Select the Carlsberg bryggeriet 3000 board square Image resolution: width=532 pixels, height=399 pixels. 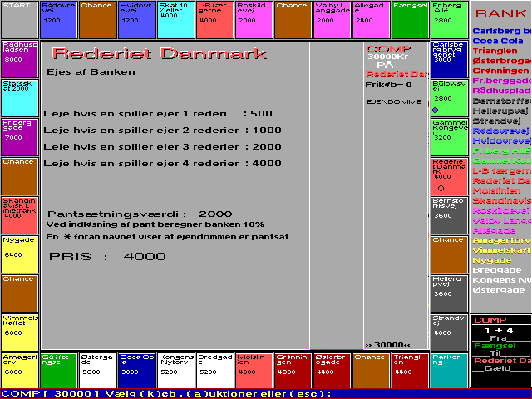click(450, 59)
